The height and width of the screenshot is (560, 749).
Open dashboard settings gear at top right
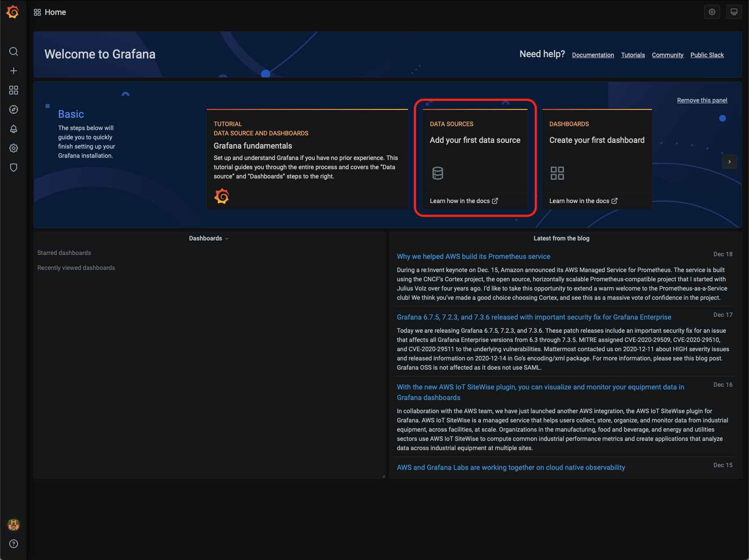pyautogui.click(x=712, y=12)
